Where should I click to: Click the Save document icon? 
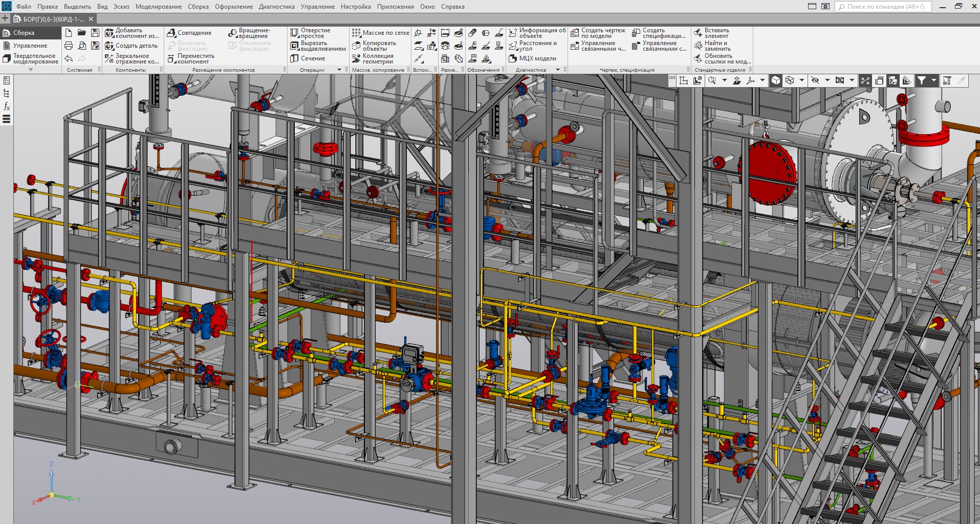pos(95,33)
